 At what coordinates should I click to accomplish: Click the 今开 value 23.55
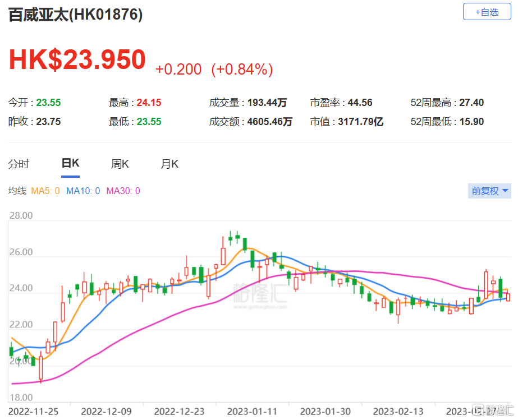pos(48,103)
